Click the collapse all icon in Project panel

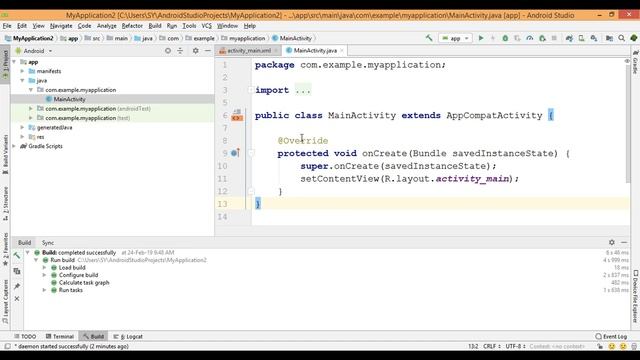pos(180,51)
